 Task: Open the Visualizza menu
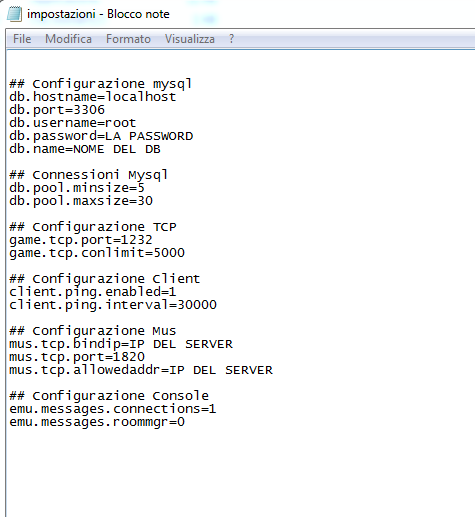click(x=190, y=39)
